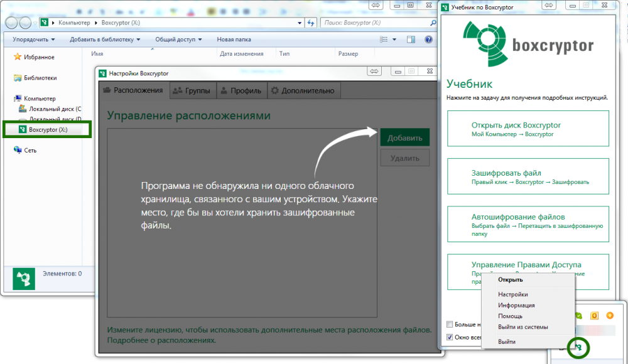Open tutorial task 'Управление Правами Доступа'
628x364 pixels.
528,272
